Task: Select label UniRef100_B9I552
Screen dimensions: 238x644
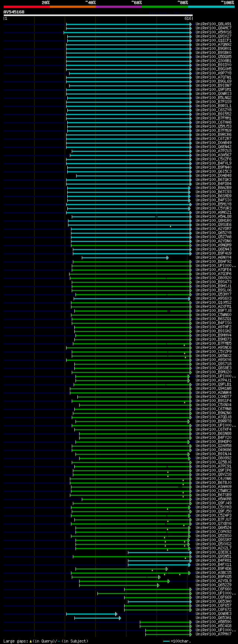Action: pyautogui.click(x=213, y=114)
